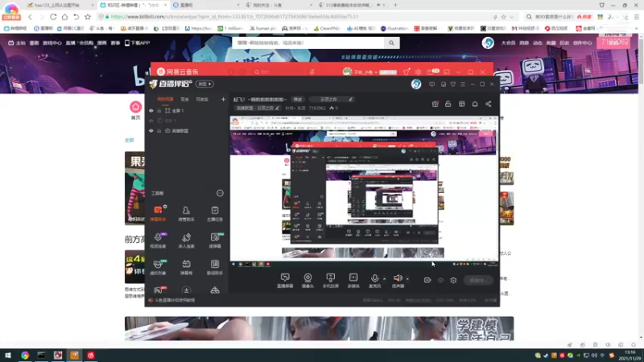
Task: Open the message icon in streaming app title bar
Action: point(431,84)
